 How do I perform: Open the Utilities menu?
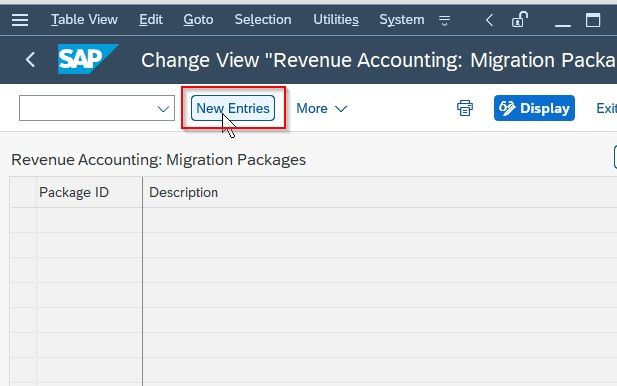pos(336,20)
